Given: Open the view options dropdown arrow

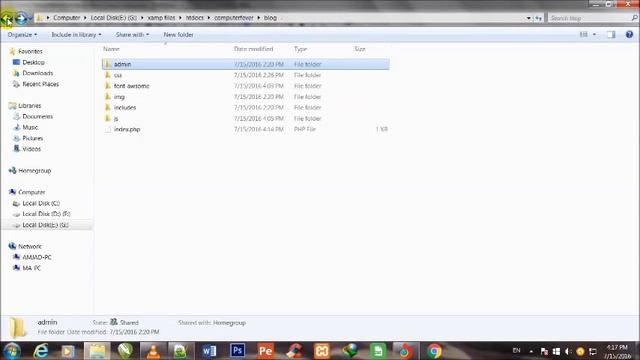Looking at the screenshot, I should coord(594,35).
